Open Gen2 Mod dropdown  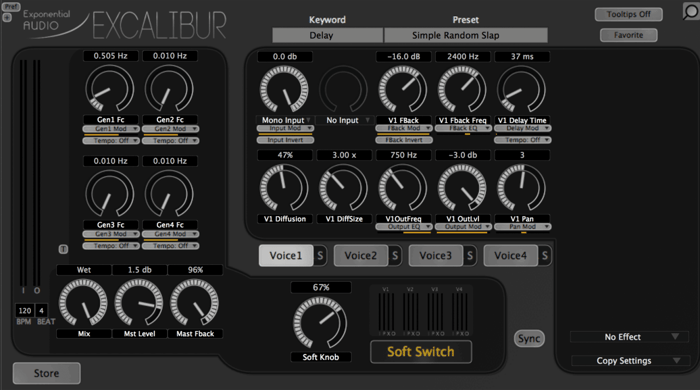(170, 129)
